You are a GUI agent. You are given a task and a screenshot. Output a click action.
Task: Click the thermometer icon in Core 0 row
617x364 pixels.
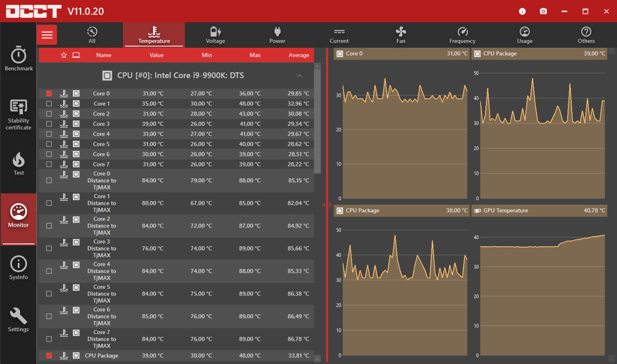point(64,93)
